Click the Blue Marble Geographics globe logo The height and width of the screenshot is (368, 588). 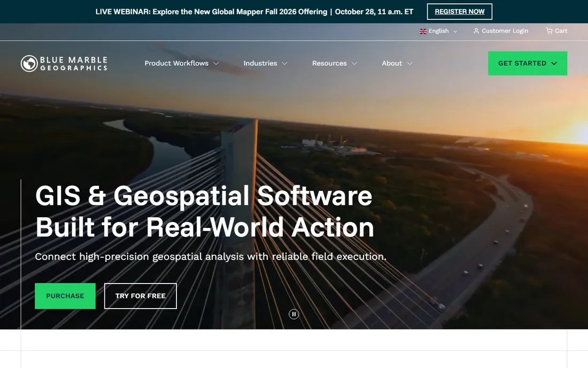(x=29, y=64)
